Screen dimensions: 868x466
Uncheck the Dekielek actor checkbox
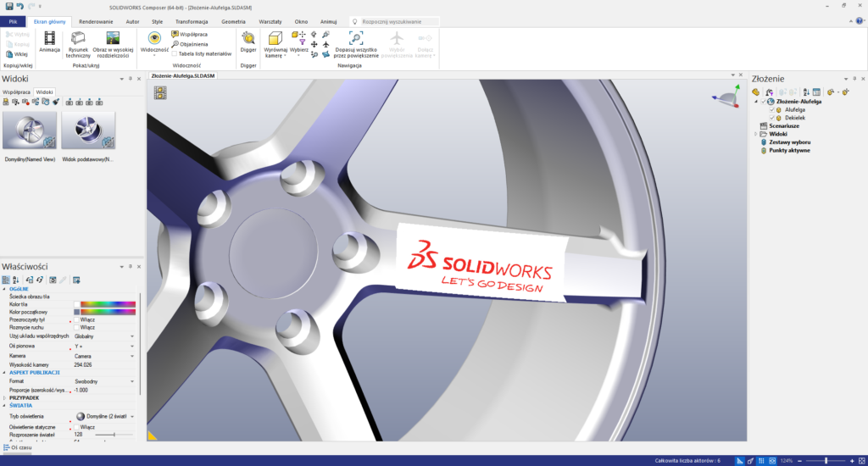click(772, 117)
